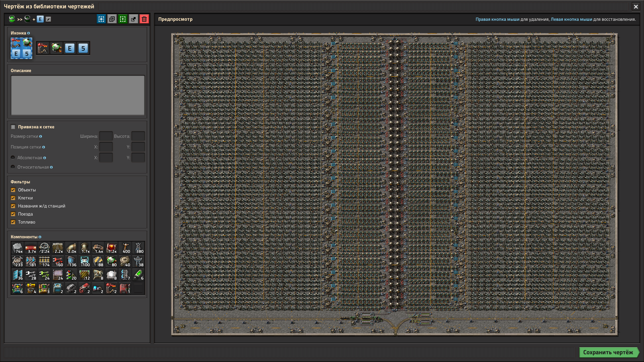This screenshot has height=362, width=644.
Task: Click the gray duplicate blueprint button
Action: tap(112, 19)
